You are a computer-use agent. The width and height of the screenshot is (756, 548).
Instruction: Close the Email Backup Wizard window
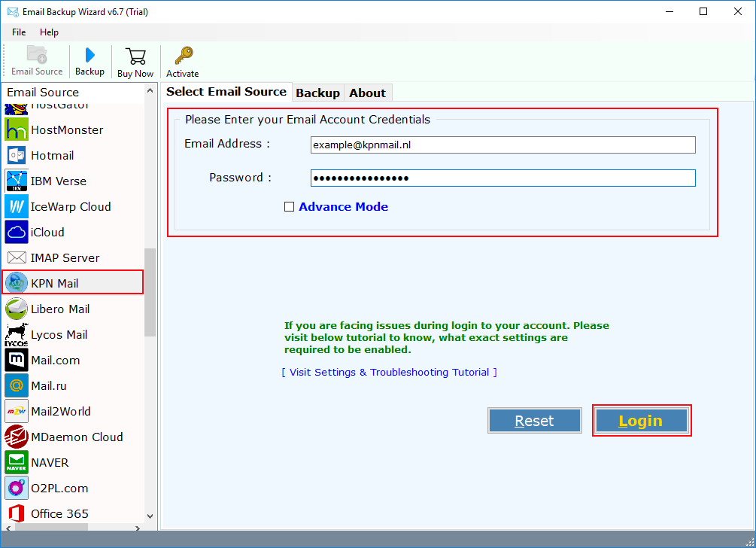click(738, 11)
